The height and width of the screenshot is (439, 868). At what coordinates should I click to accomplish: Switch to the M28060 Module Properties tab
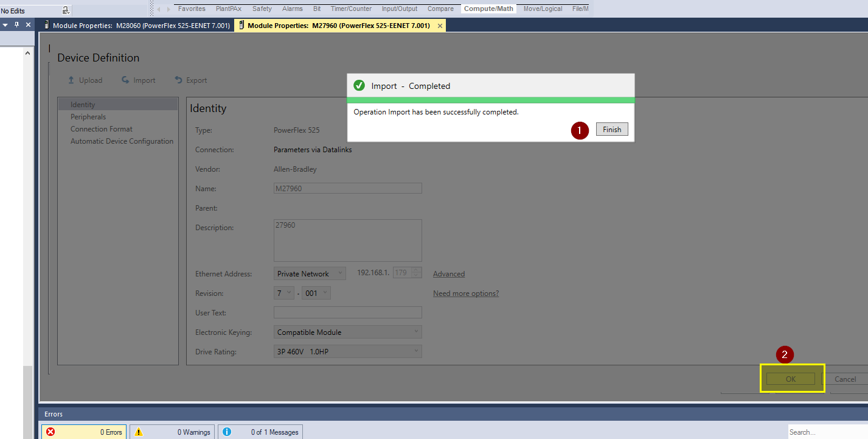pos(137,26)
